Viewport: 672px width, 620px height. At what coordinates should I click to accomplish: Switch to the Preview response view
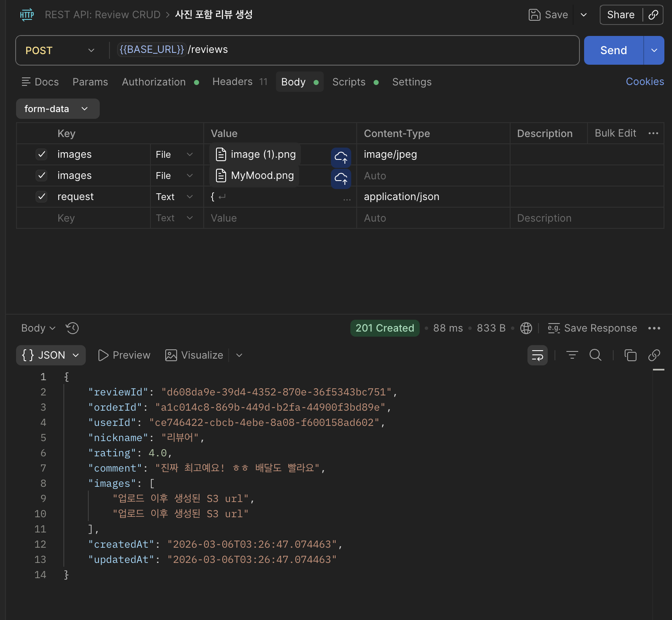click(124, 355)
